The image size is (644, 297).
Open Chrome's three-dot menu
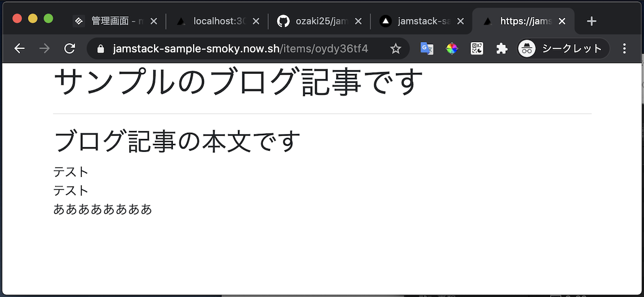[x=624, y=49]
